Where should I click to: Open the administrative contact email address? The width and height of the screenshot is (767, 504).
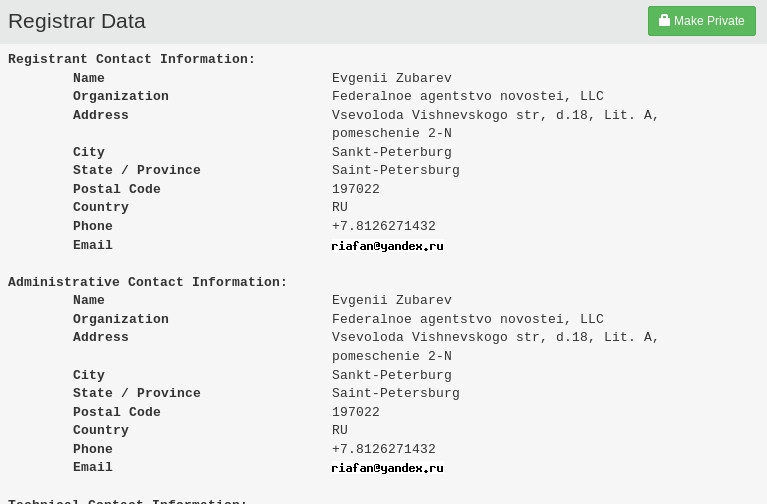[x=387, y=468]
